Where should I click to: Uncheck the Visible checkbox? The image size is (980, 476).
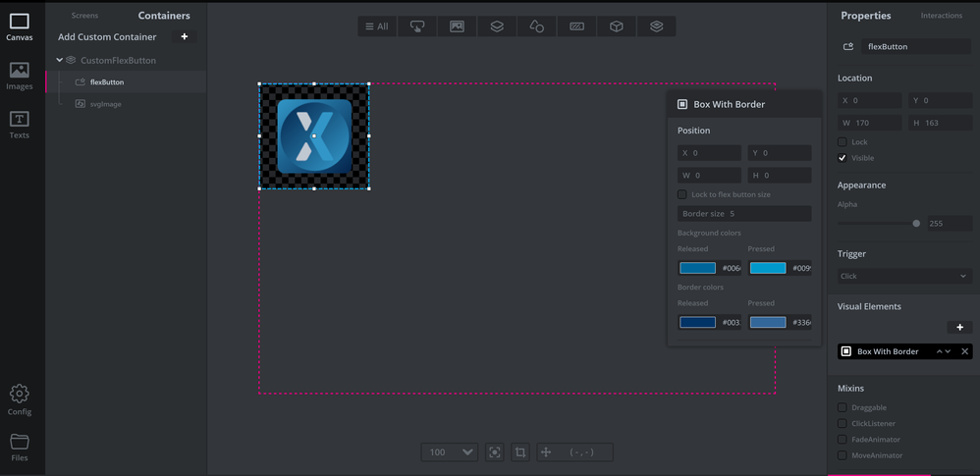843,158
